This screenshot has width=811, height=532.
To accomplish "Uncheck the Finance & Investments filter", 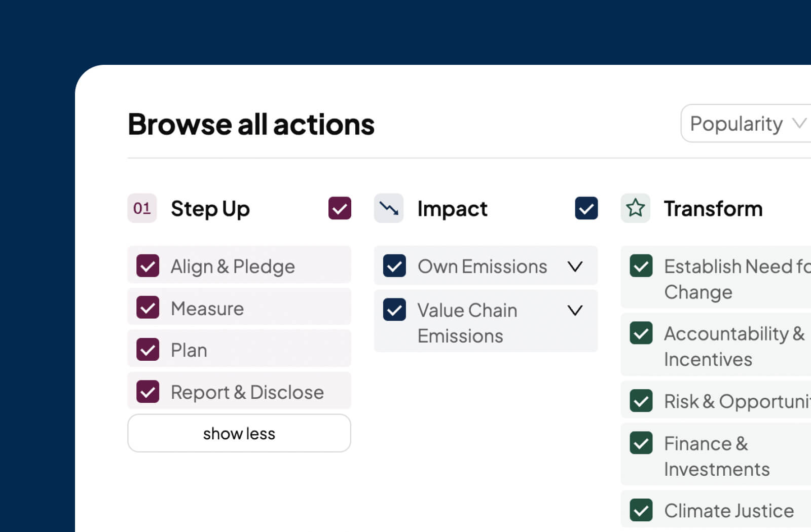I will click(x=641, y=443).
